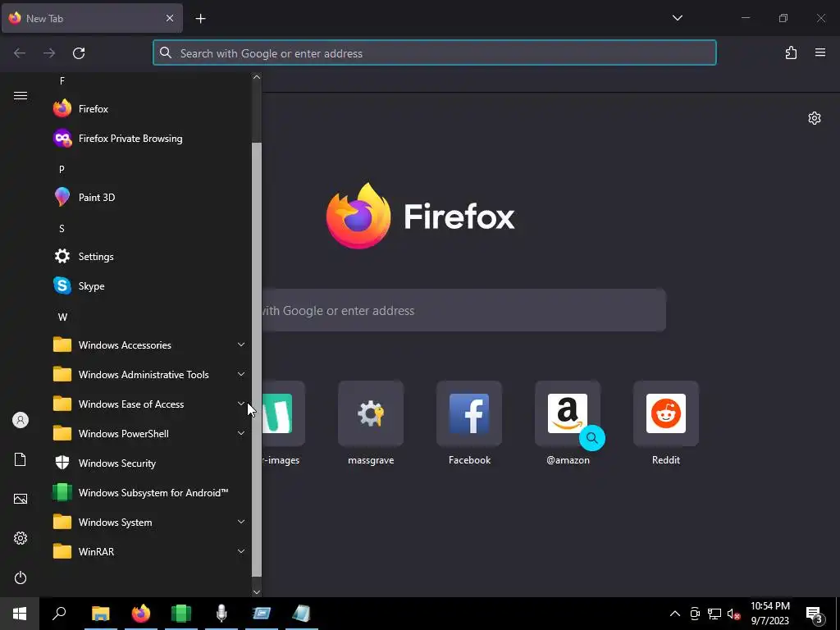Reload the current page
The image size is (840, 630).
pos(79,53)
